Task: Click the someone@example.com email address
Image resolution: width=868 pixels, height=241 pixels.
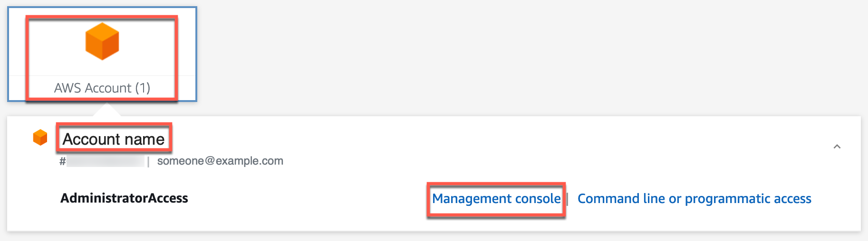Action: pyautogui.click(x=220, y=161)
